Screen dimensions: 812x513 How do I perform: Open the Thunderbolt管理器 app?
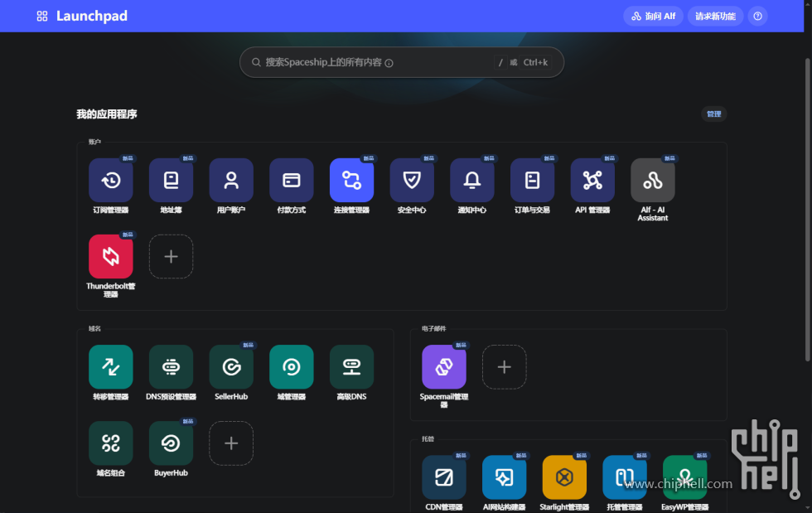point(111,257)
